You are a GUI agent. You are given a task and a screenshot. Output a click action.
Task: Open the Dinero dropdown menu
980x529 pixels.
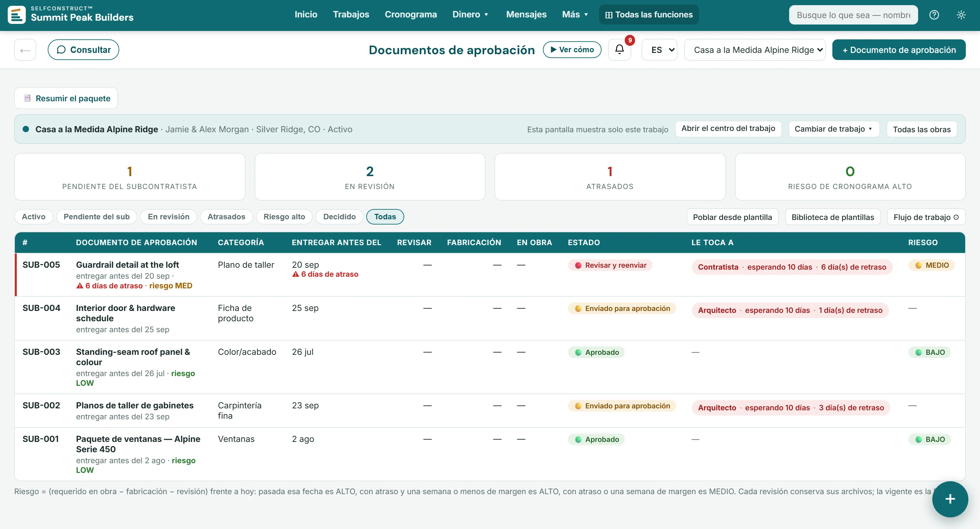[470, 15]
